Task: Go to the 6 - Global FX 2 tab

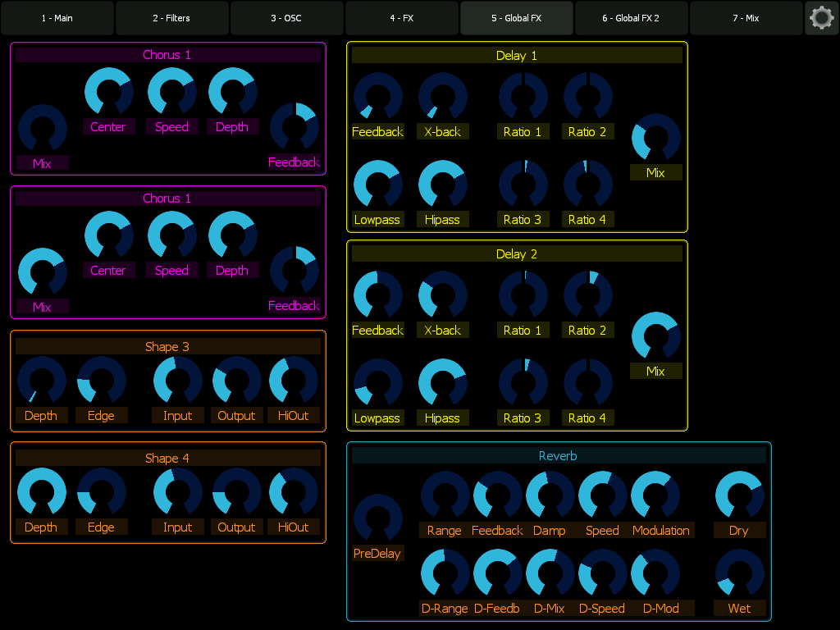Action: click(x=631, y=18)
